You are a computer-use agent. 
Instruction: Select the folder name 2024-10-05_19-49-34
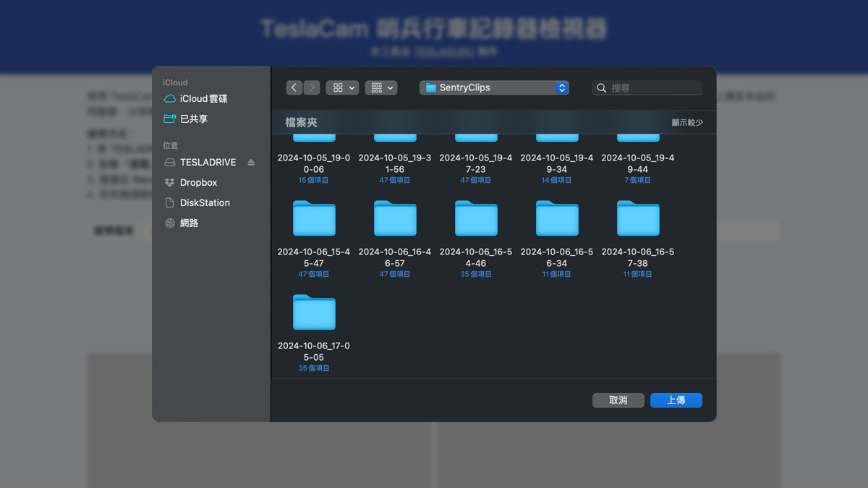pos(557,163)
